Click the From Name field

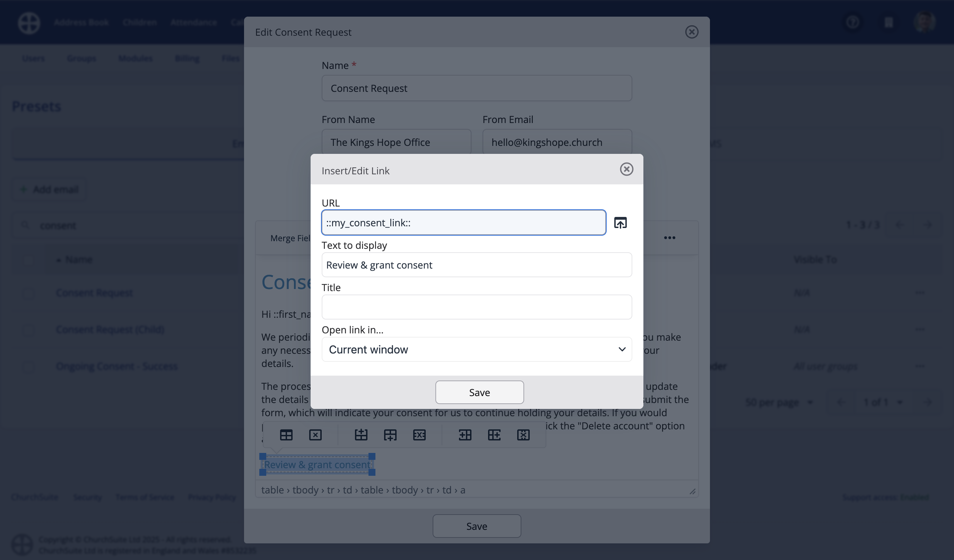(396, 142)
